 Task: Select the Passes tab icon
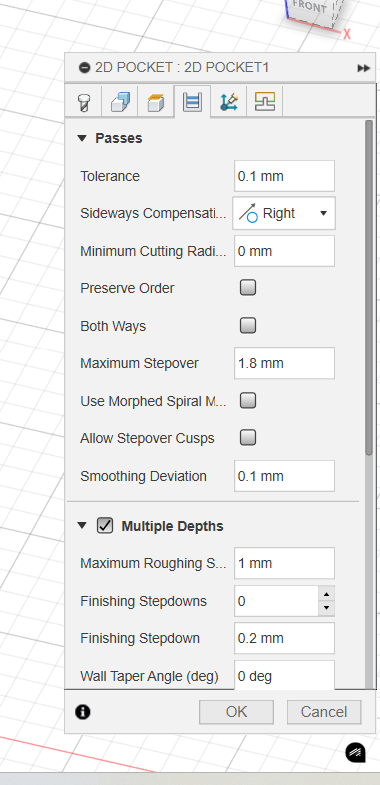[x=192, y=102]
